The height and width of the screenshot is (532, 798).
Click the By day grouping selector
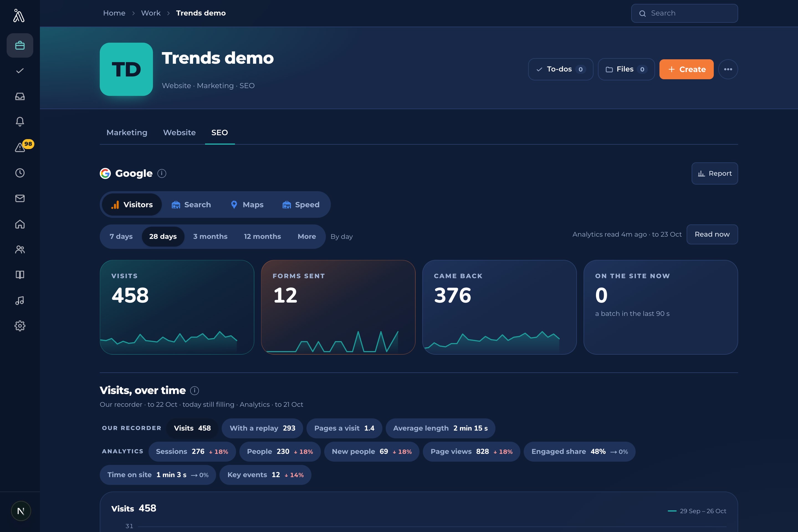tap(342, 236)
